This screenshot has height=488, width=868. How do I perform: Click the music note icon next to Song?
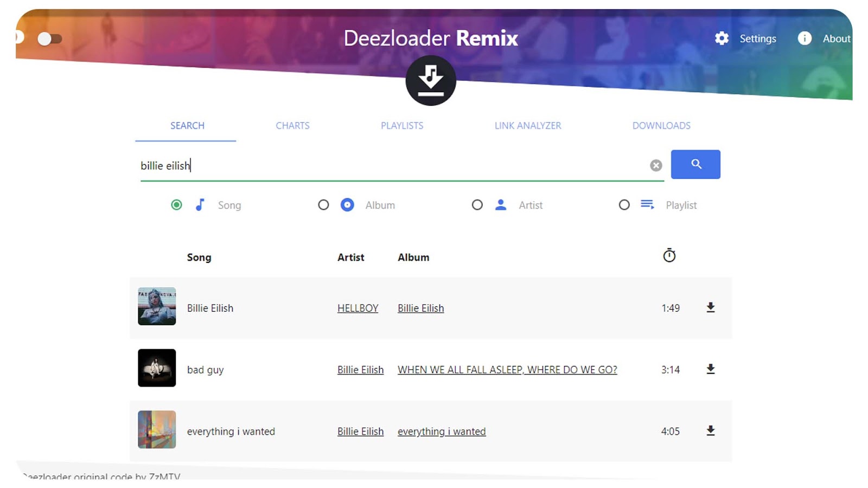point(200,205)
